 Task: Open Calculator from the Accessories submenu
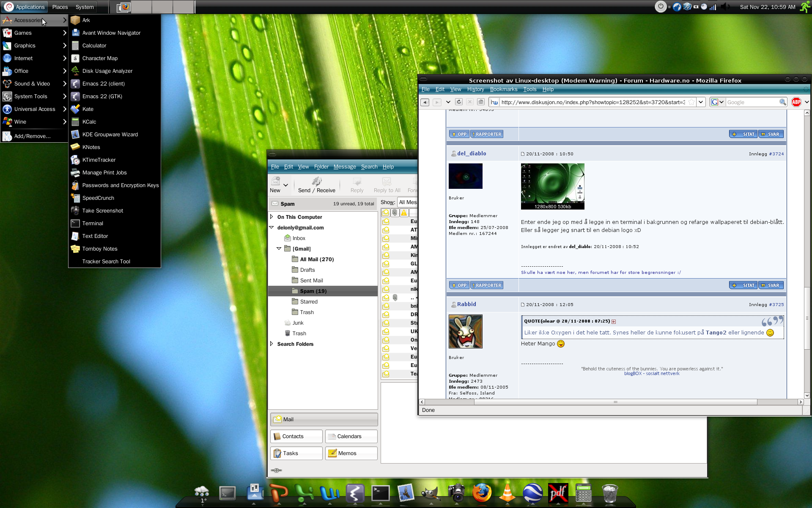coord(115,45)
